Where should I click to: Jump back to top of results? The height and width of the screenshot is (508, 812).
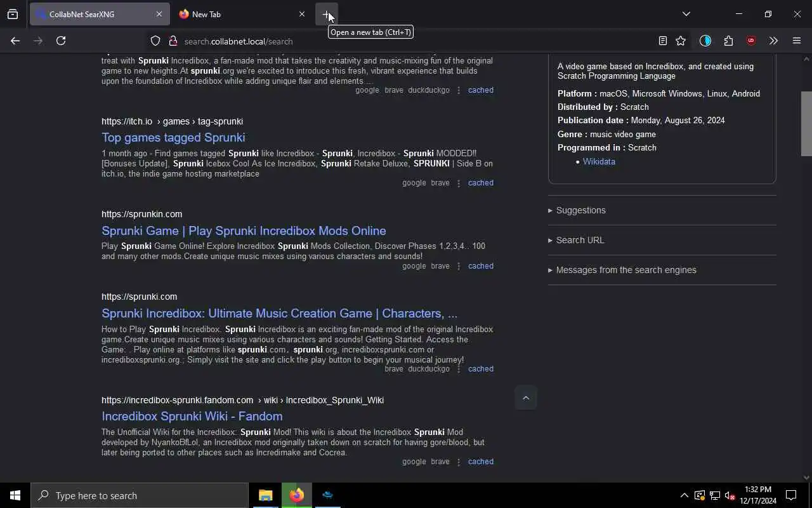click(x=525, y=398)
